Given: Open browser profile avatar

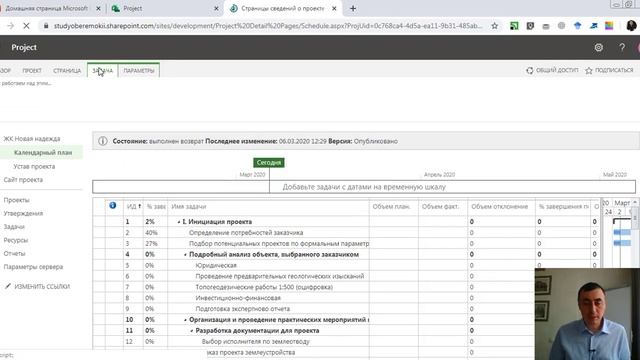Looking at the screenshot, I should [x=631, y=26].
